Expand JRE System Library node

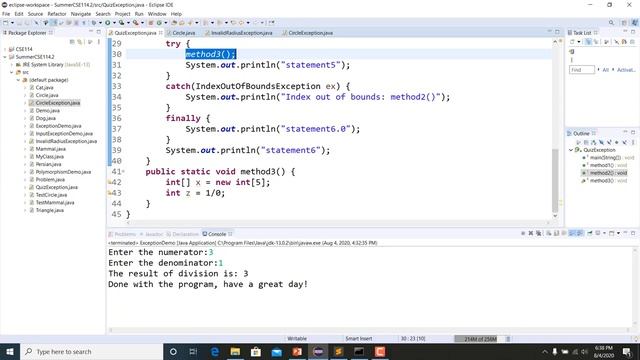(11, 64)
